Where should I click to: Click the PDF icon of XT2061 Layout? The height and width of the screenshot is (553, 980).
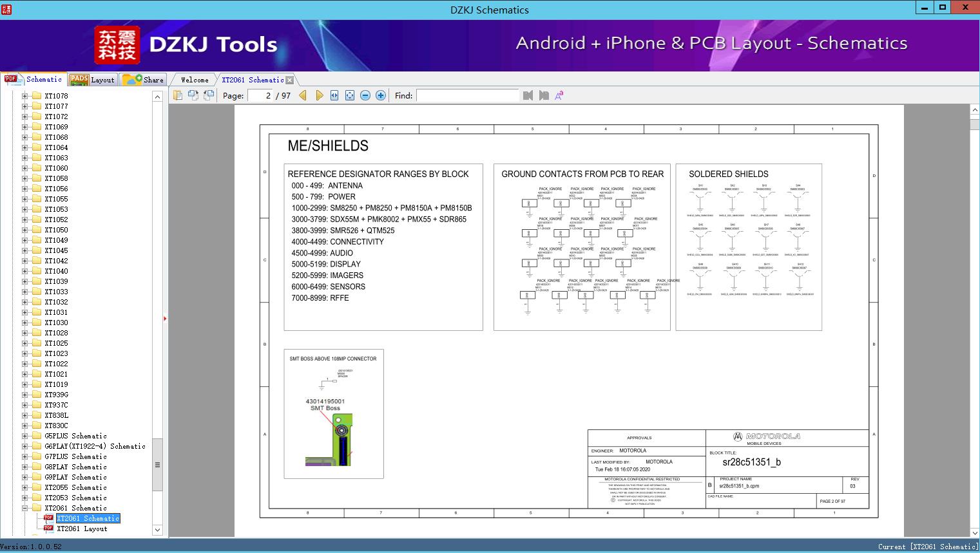pyautogui.click(x=48, y=529)
